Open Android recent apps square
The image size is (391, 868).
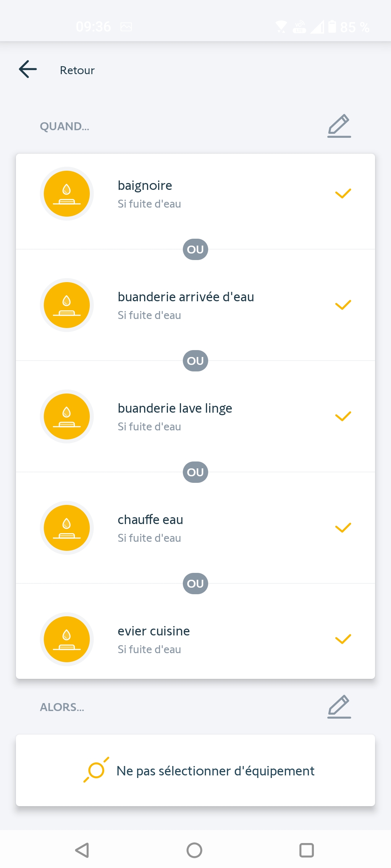[306, 850]
